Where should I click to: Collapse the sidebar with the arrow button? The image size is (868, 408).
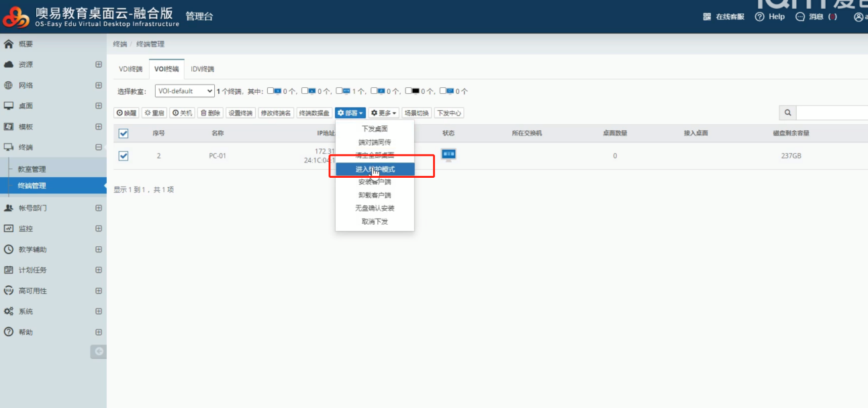pyautogui.click(x=99, y=351)
